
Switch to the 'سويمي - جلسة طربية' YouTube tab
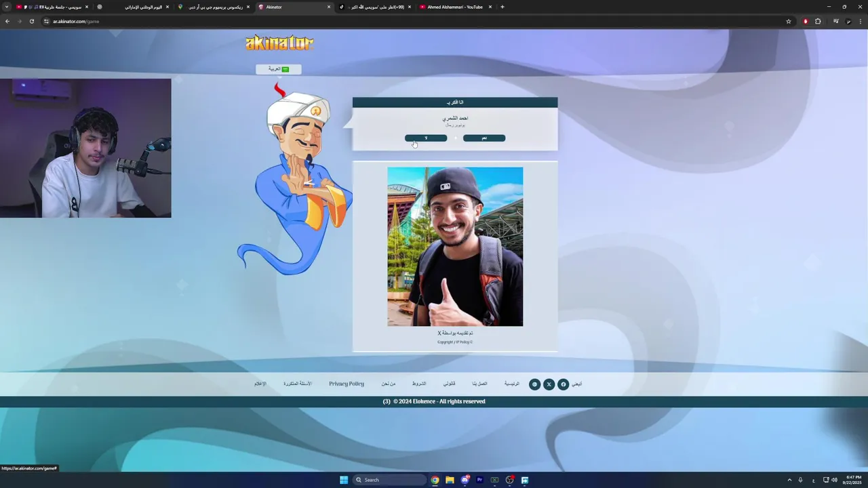click(x=53, y=7)
